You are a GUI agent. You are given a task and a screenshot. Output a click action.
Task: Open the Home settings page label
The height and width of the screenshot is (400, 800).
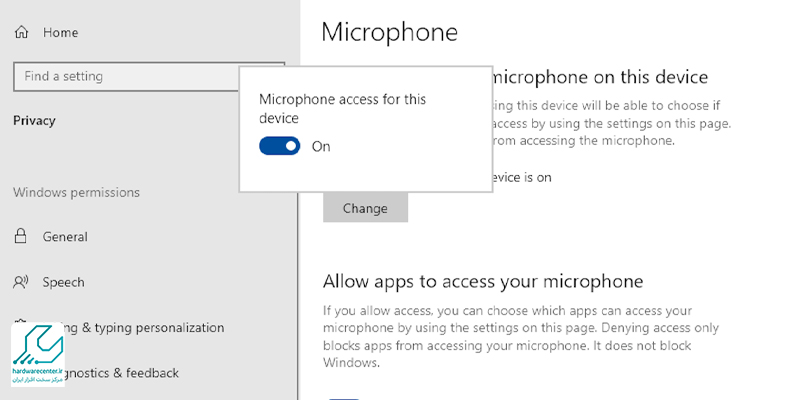pos(60,32)
